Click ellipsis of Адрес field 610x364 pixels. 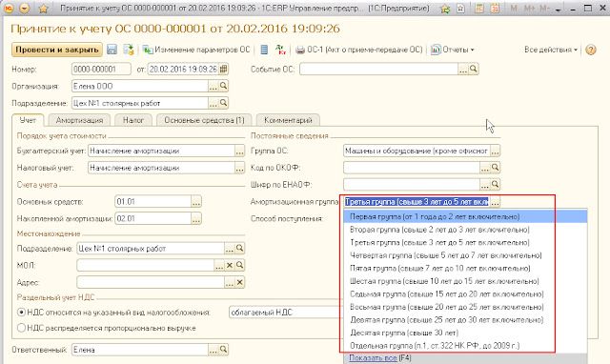pos(230,282)
